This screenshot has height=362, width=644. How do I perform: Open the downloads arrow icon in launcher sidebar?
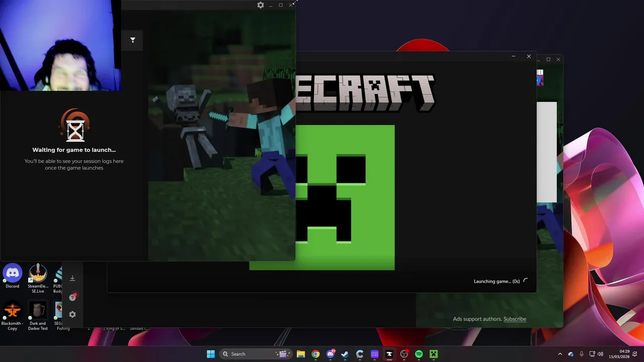click(x=72, y=278)
